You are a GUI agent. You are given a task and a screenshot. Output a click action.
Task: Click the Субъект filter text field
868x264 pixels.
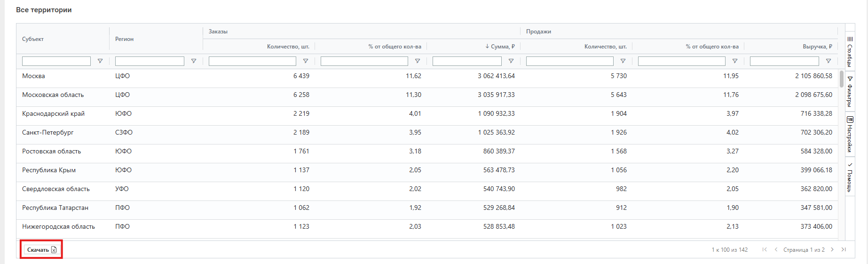(x=56, y=61)
